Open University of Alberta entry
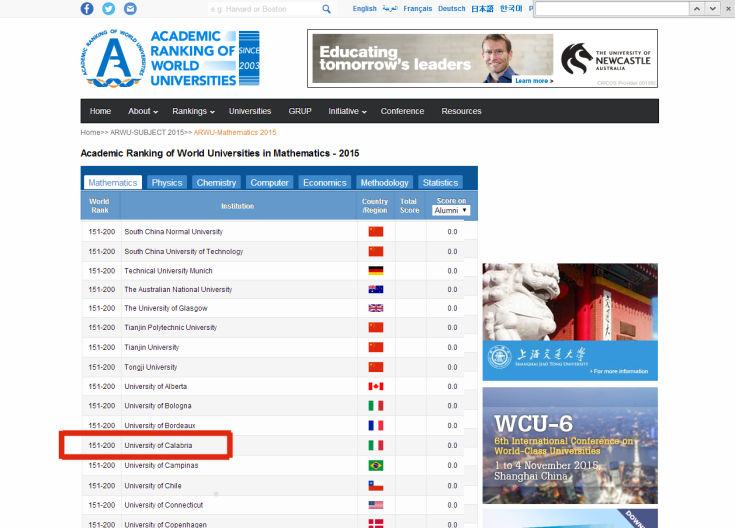The height and width of the screenshot is (528, 735). [156, 386]
